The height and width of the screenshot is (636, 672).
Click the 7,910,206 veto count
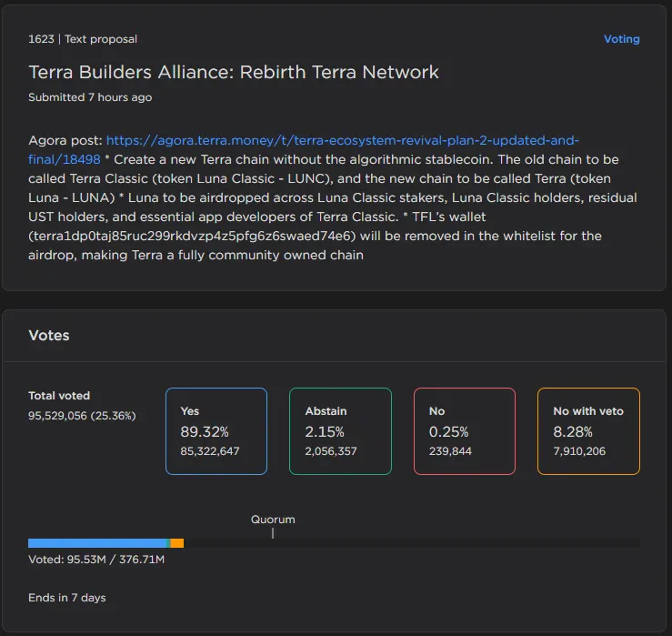(x=579, y=451)
